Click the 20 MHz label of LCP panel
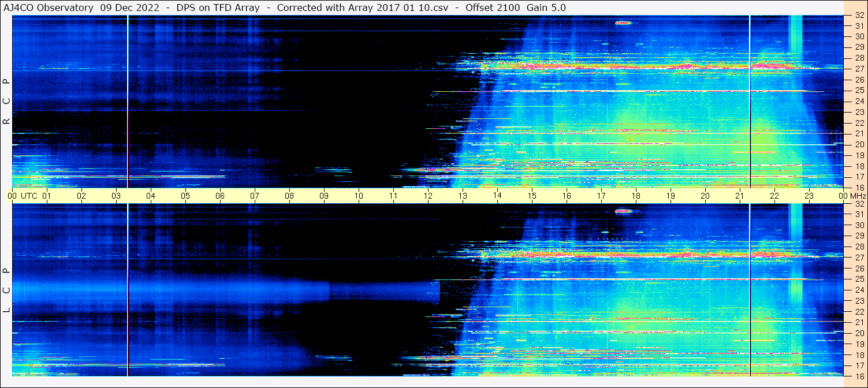The image size is (868, 388). (x=859, y=333)
